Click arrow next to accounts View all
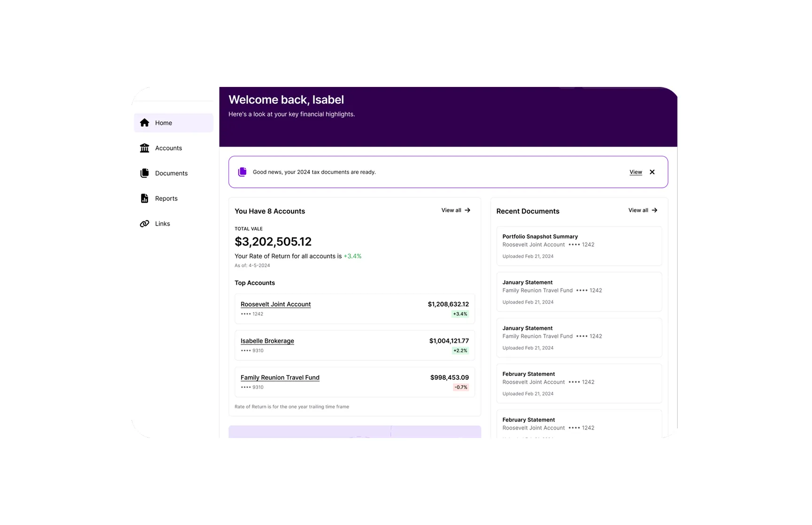Image resolution: width=812 pixels, height=525 pixels. coord(468,210)
